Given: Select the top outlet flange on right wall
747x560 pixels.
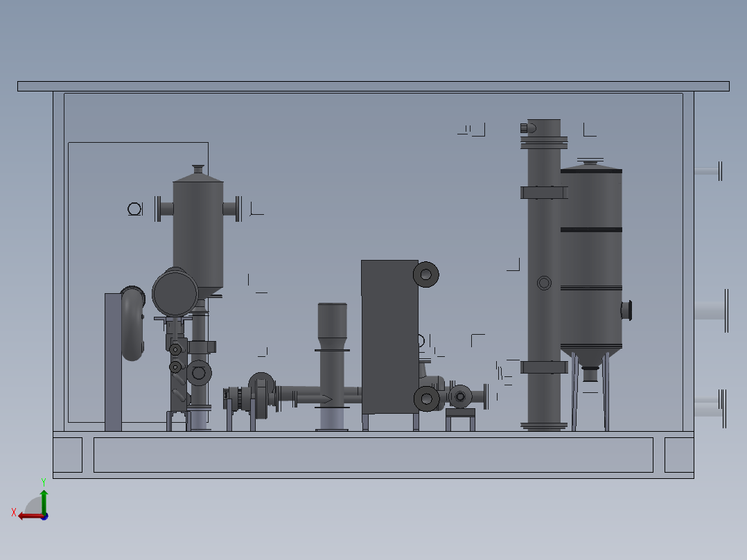Looking at the screenshot, I should [x=708, y=171].
